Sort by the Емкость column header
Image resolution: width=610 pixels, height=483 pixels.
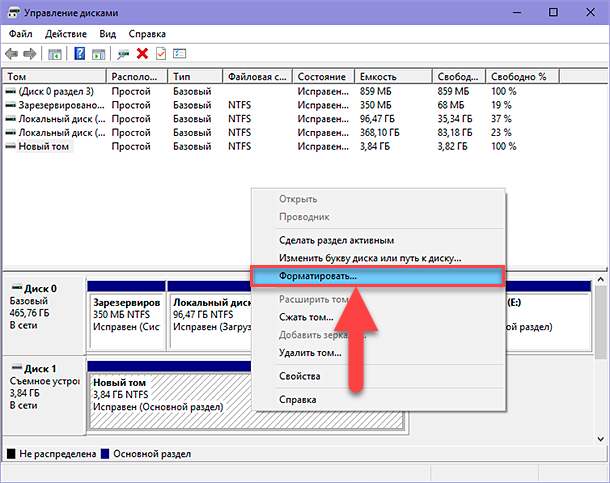393,77
